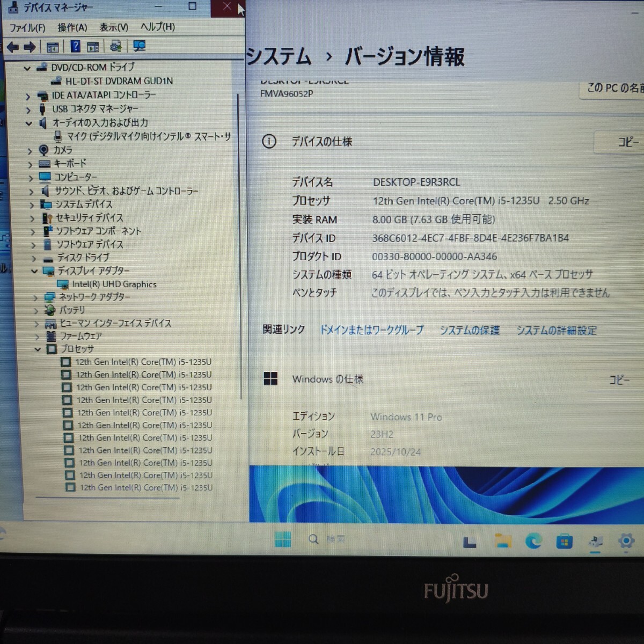Open the 表示(V) menu
This screenshot has width=644, height=644.
114,27
